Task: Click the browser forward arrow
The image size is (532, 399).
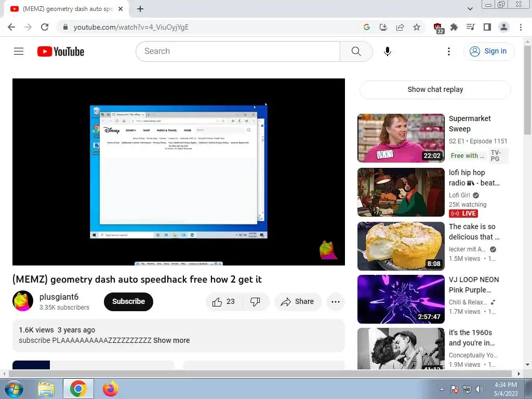Action: coord(28,27)
